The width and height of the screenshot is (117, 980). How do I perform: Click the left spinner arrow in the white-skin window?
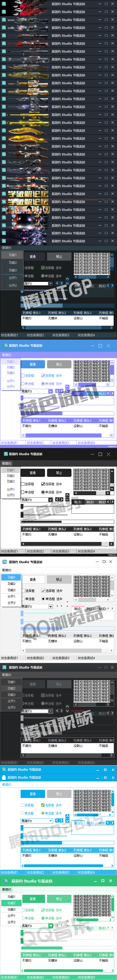[x=57, y=606]
